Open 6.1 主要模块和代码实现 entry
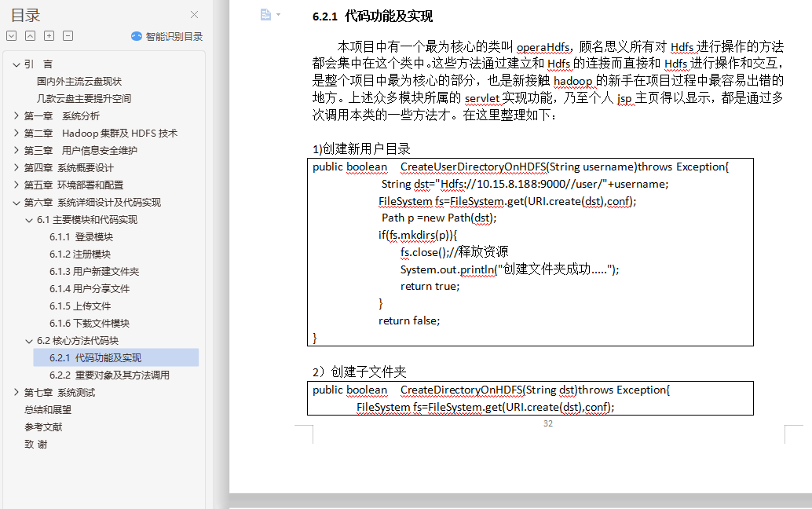Viewport: 812px width, 509px height. [87, 220]
